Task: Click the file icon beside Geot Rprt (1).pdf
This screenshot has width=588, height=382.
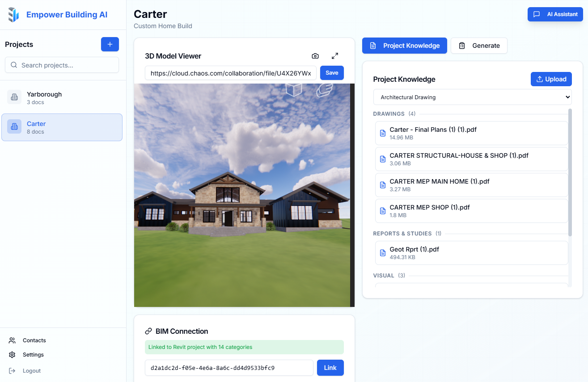Action: [x=382, y=252]
